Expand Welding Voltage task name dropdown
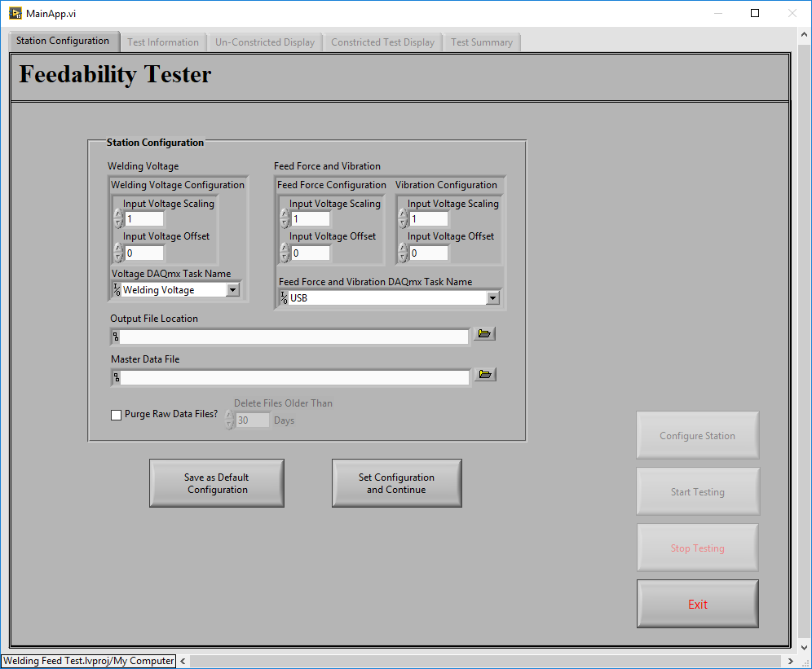The image size is (812, 669). click(233, 290)
